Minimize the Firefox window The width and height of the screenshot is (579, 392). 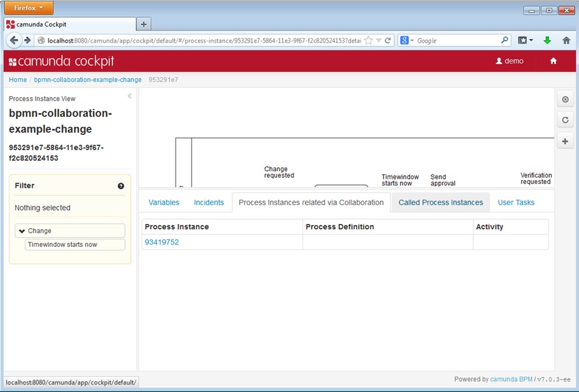[x=532, y=11]
